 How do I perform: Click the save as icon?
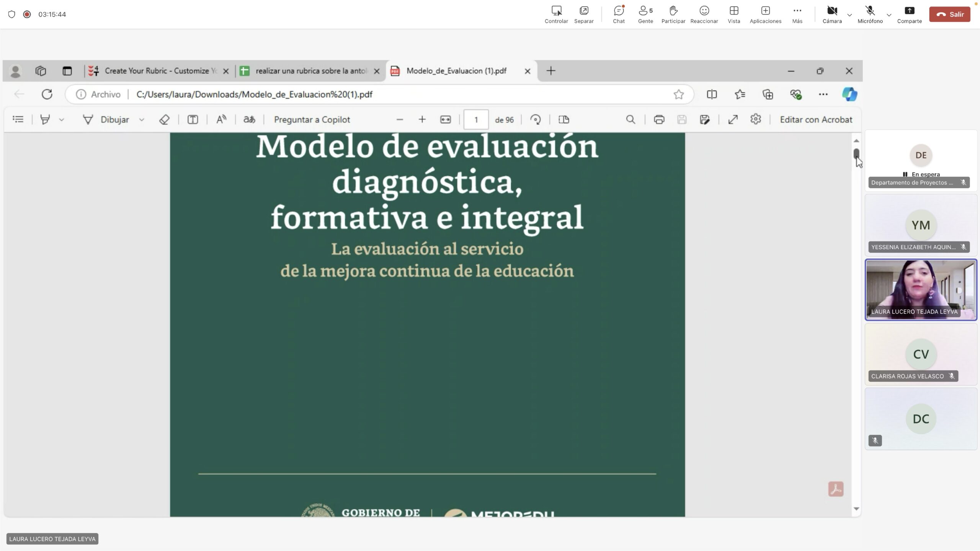[x=705, y=119]
